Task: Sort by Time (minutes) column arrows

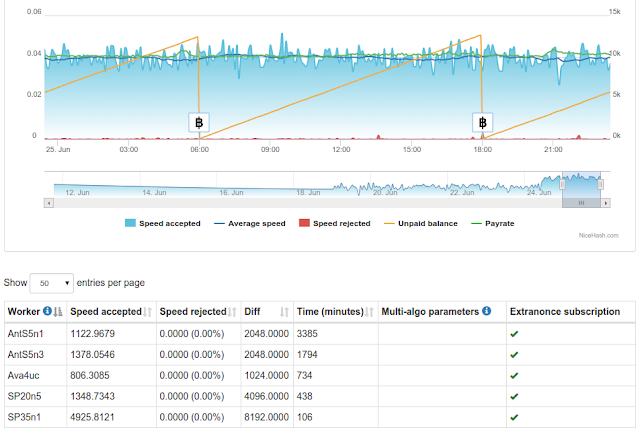Action: (x=369, y=312)
